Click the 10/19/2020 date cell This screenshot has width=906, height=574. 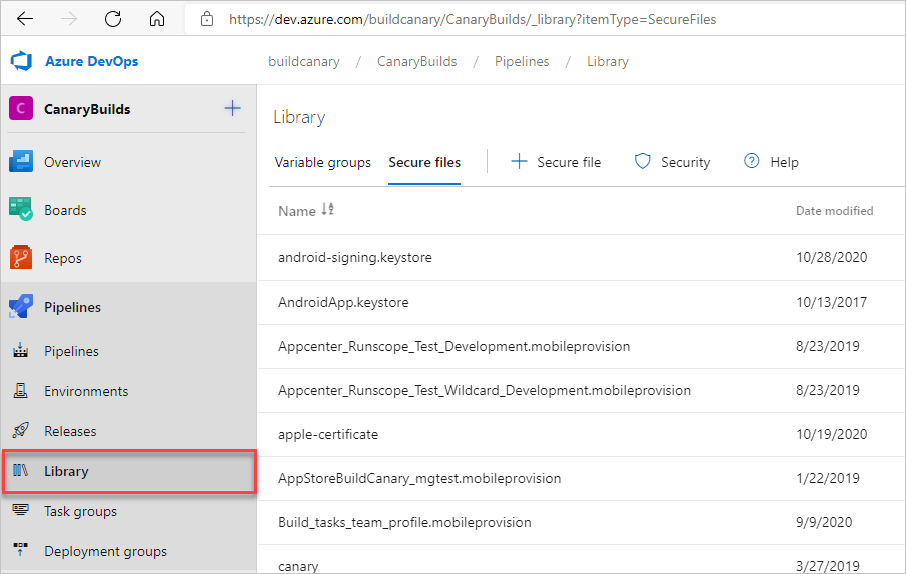[x=831, y=434]
